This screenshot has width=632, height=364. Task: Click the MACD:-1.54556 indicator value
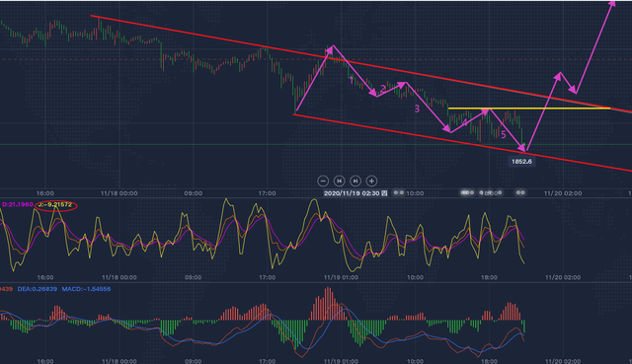86,289
